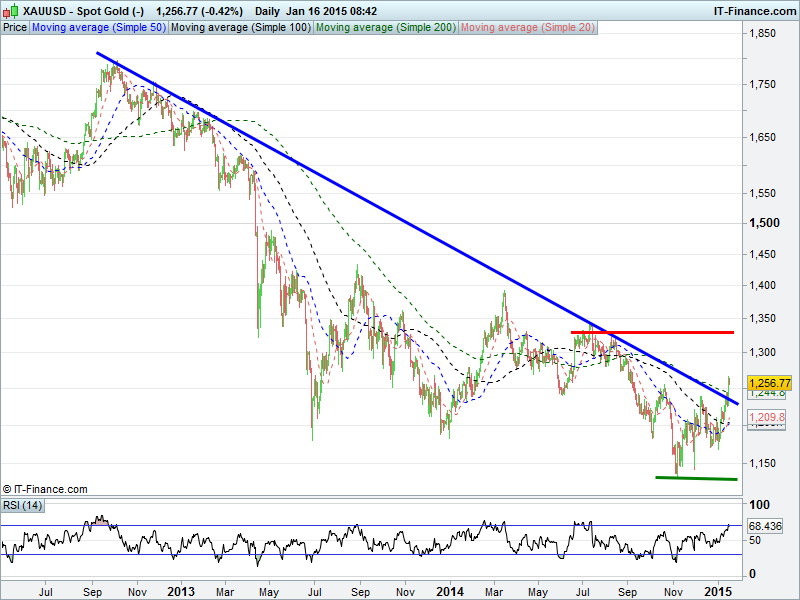Image resolution: width=800 pixels, height=600 pixels.
Task: Click the yellow 1,256.77 current price tag
Action: tap(770, 382)
